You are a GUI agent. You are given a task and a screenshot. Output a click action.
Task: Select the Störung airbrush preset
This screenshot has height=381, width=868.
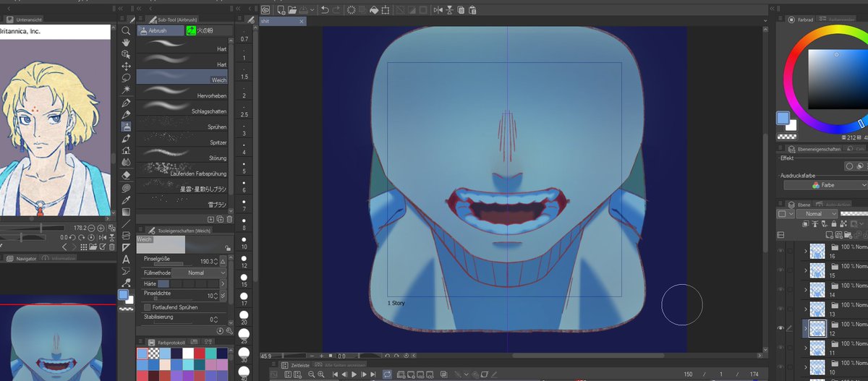[x=183, y=154]
